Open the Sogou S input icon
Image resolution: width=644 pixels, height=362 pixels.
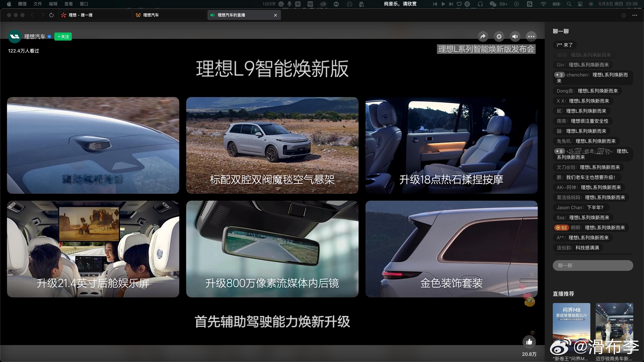click(529, 4)
